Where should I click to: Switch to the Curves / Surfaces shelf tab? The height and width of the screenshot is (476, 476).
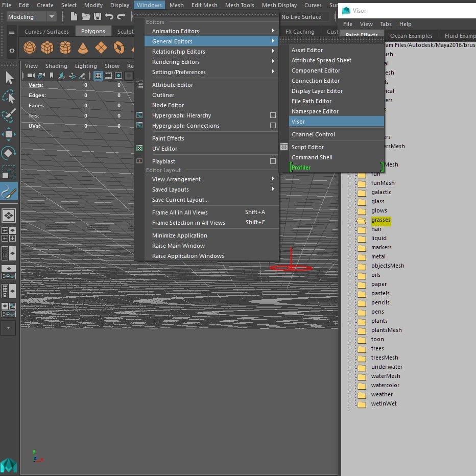pyautogui.click(x=46, y=32)
